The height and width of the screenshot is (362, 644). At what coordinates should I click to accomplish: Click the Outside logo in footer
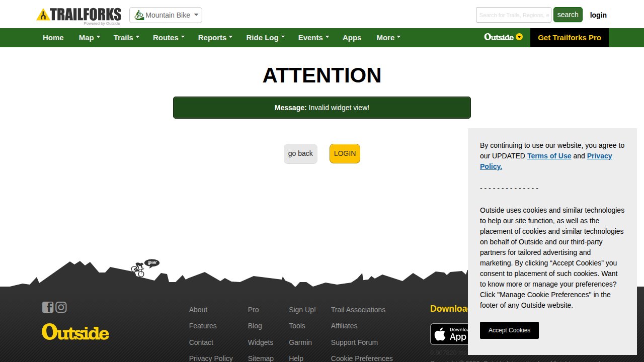pos(75,332)
